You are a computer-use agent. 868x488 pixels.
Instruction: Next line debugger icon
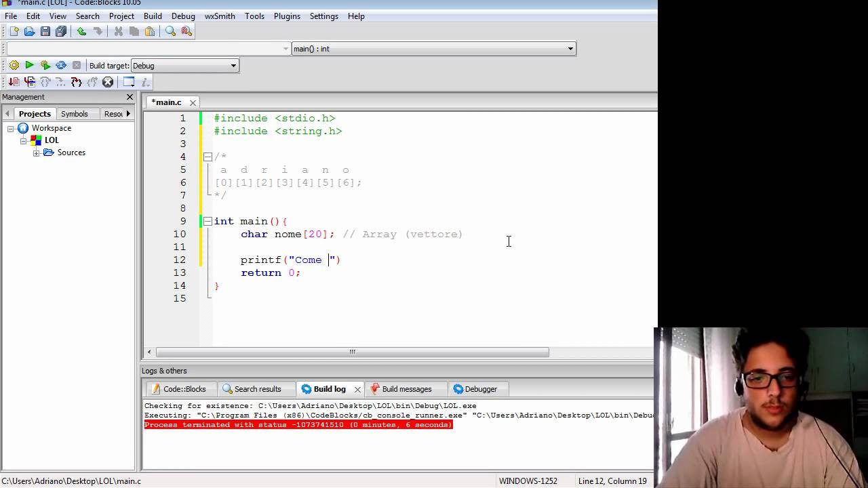coord(45,82)
